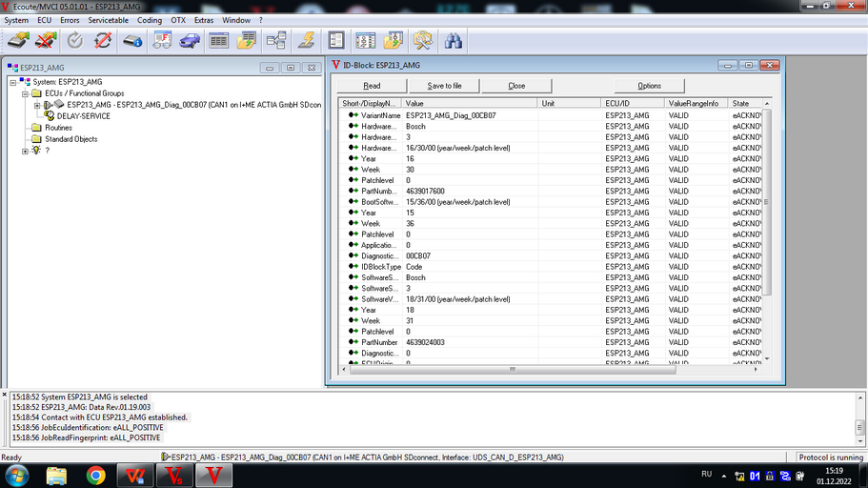Open the tree structure diagram icon
Screen dimensions: 868x488
tap(276, 40)
